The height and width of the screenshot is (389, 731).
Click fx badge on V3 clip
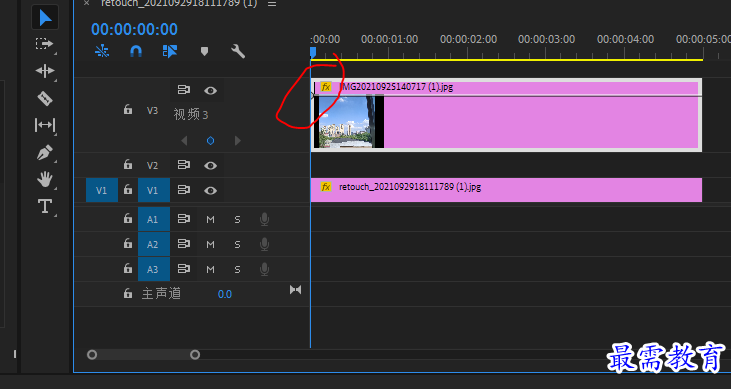[326, 87]
